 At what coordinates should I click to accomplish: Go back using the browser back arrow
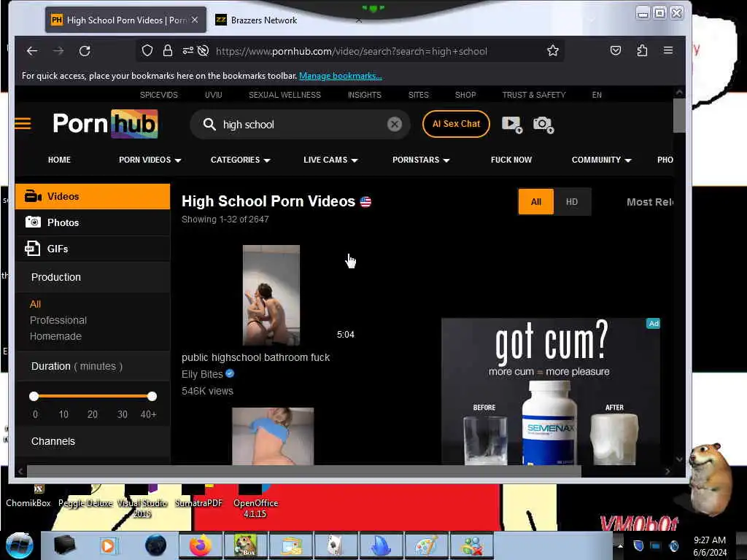pos(32,51)
